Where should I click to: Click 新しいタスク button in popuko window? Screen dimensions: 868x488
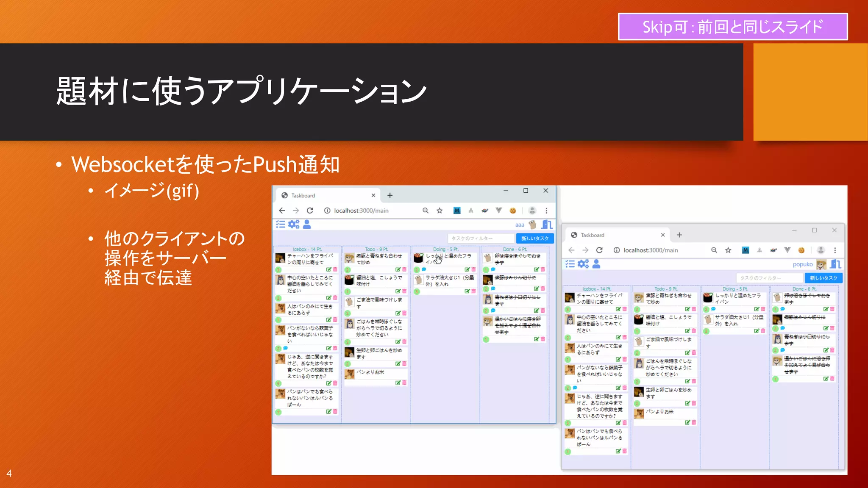click(823, 278)
